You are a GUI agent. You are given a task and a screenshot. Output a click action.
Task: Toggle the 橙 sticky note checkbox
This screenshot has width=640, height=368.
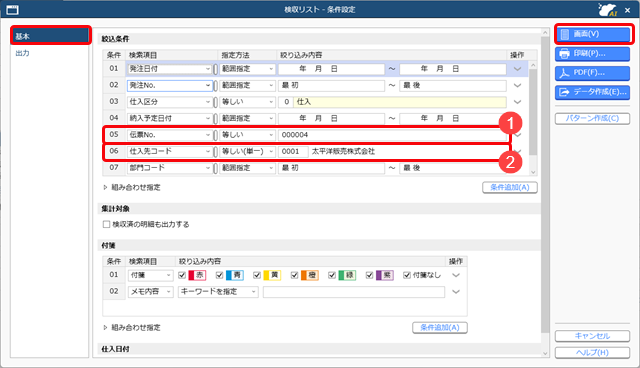[x=294, y=275]
